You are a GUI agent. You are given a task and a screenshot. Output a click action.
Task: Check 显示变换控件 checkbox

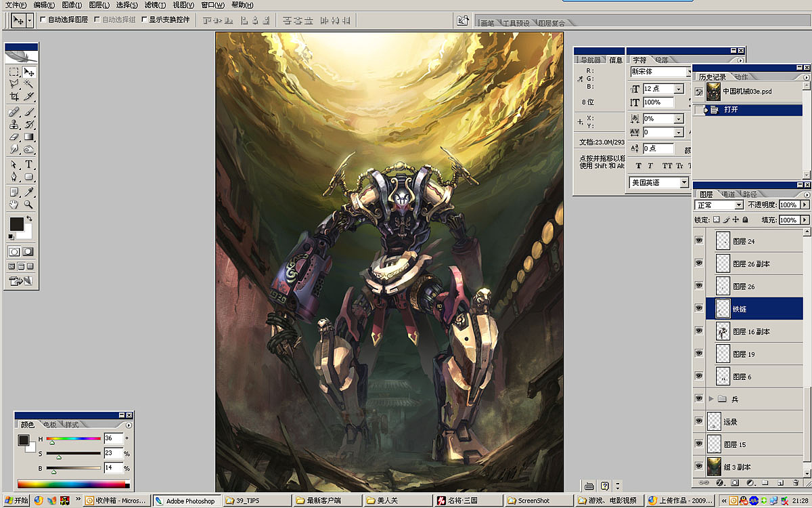tap(144, 20)
